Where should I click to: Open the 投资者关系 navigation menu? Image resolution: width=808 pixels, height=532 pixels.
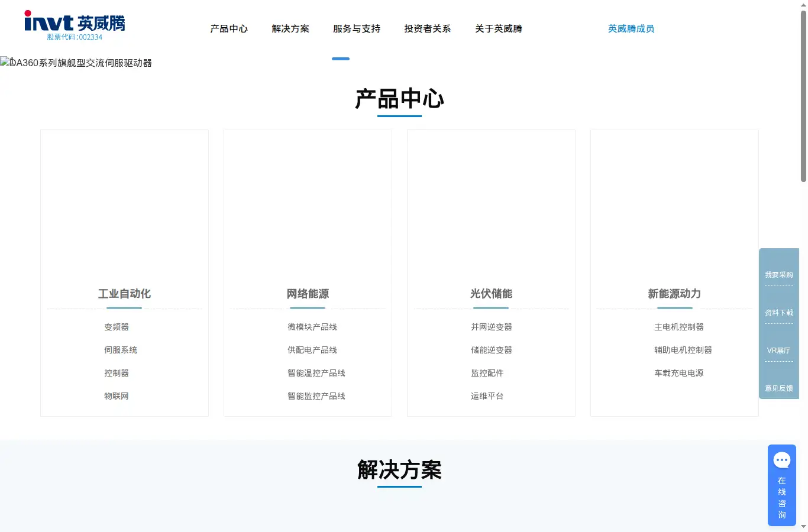(428, 28)
